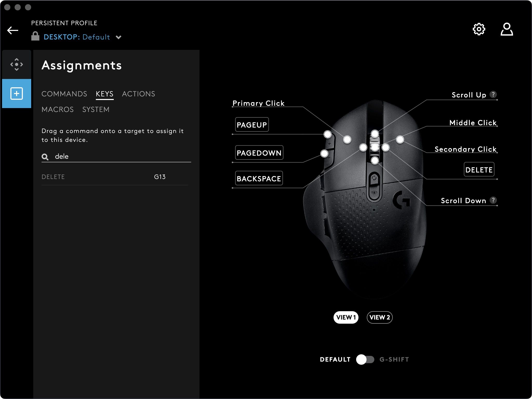Open the MACROS tab
The image size is (532, 399).
[x=58, y=109]
